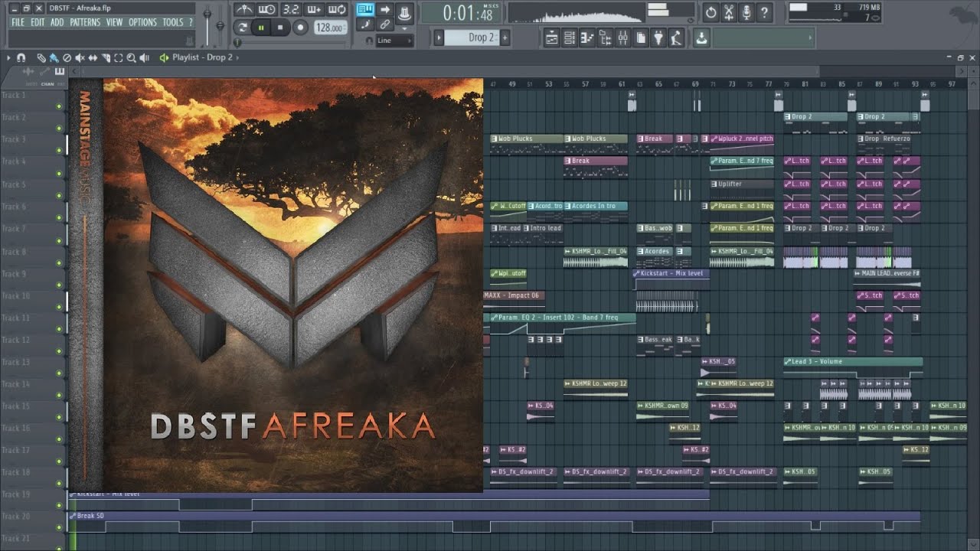Click the record button

(300, 28)
